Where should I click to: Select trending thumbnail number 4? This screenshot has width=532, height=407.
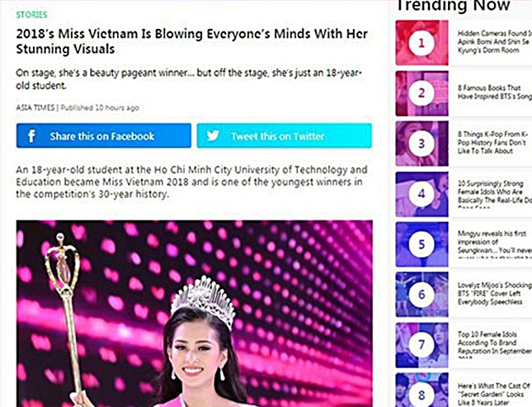tap(421, 194)
